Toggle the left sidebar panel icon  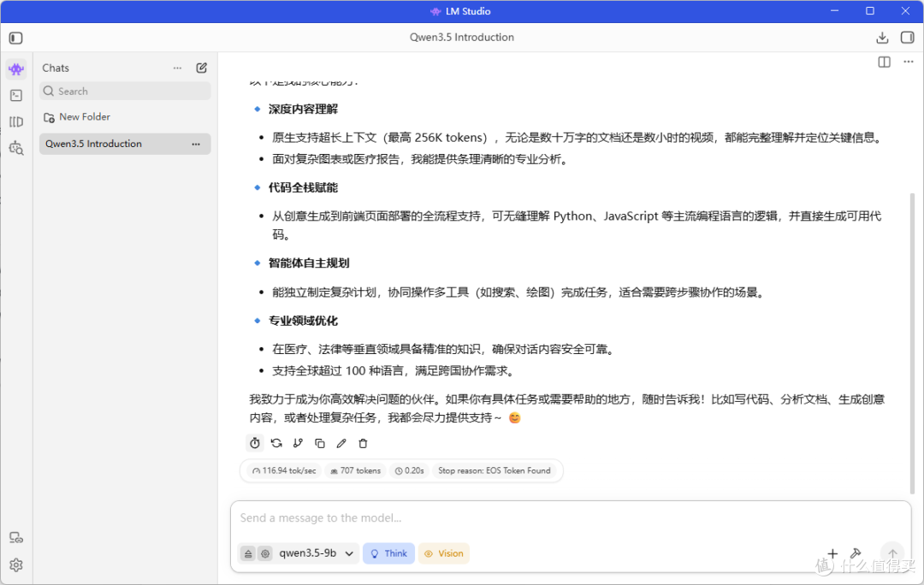(x=16, y=38)
